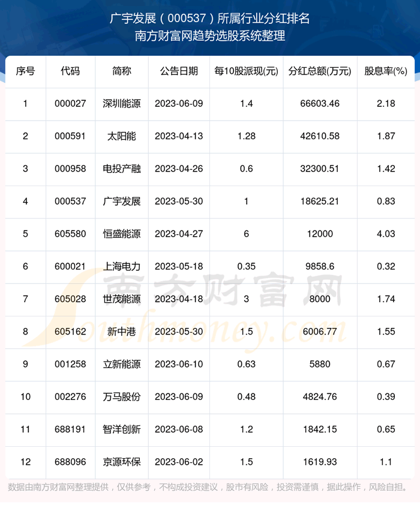This screenshot has height=514, width=420.
Task: Click the 股息率(%) column header
Action: [386, 71]
